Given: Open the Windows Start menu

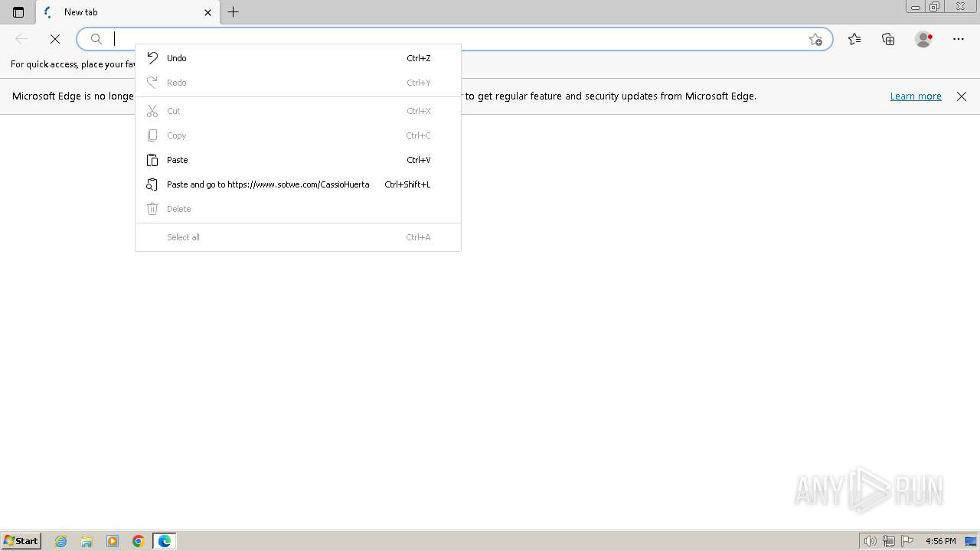Looking at the screenshot, I should click(x=21, y=541).
